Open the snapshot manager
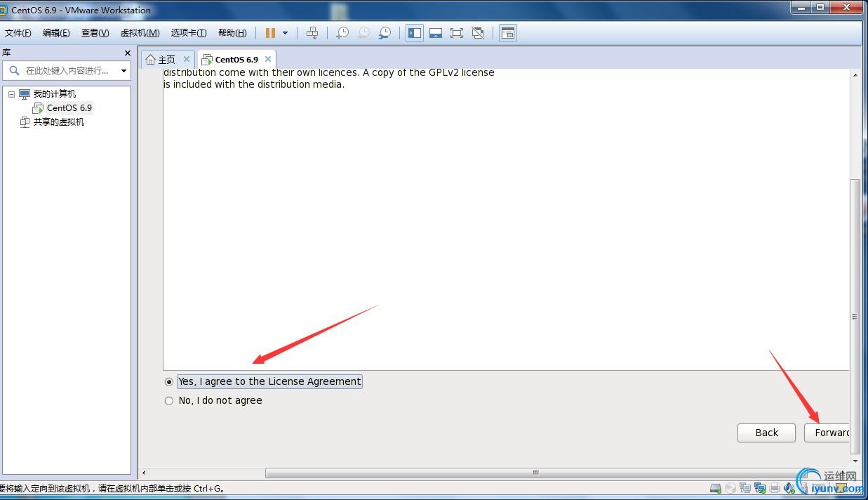Screen dimensions: 868x500 click(x=385, y=33)
